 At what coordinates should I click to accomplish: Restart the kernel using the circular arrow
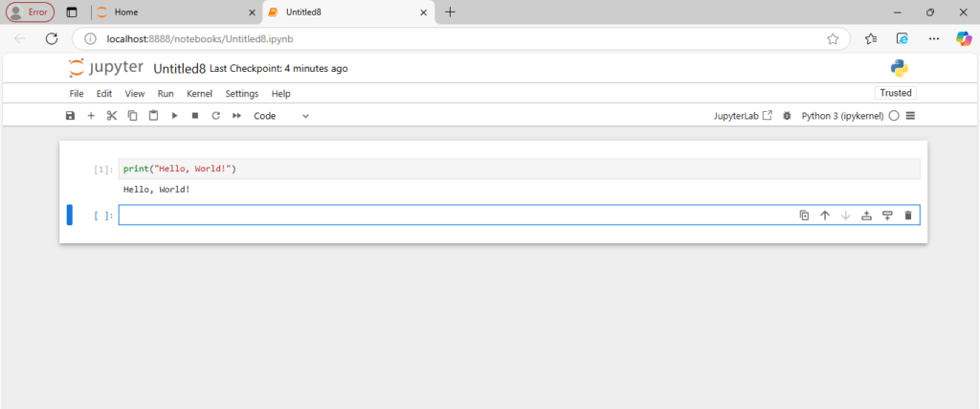click(215, 116)
